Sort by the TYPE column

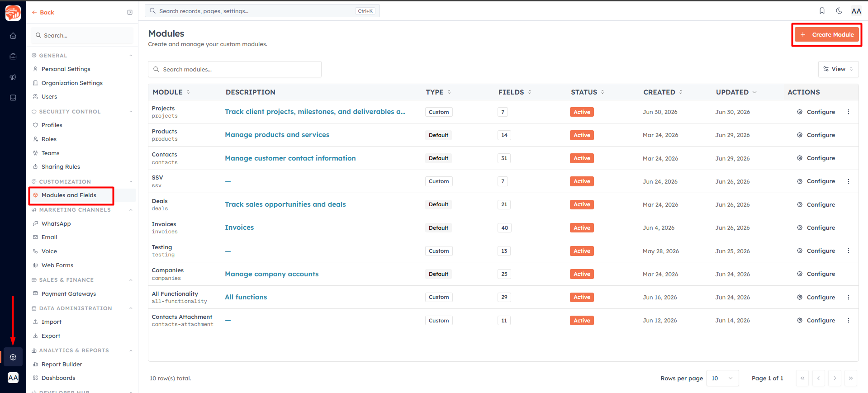(x=438, y=92)
